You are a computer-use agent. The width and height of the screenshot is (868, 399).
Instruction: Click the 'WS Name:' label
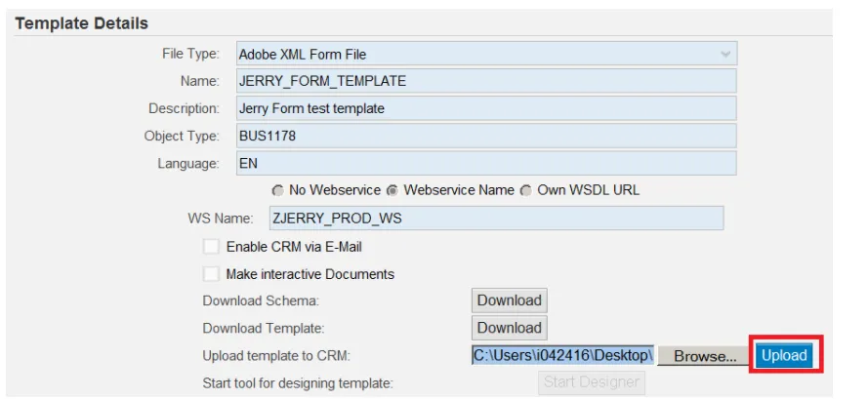221,219
